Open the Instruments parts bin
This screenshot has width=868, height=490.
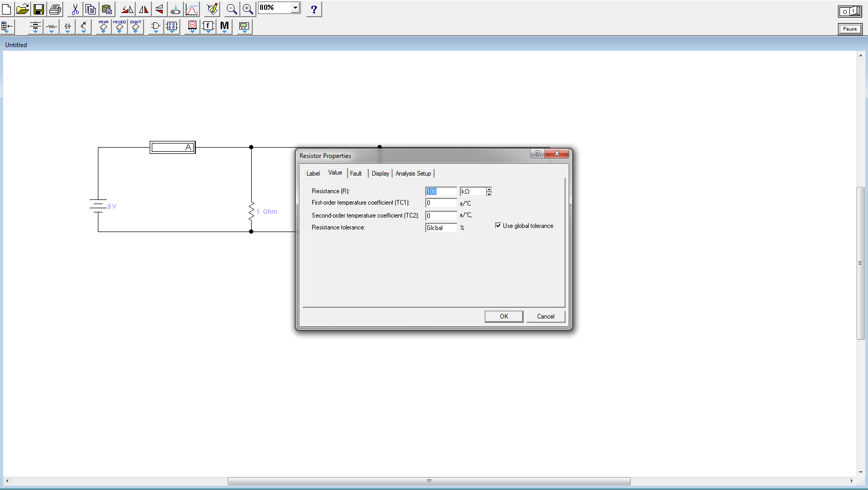tap(244, 26)
